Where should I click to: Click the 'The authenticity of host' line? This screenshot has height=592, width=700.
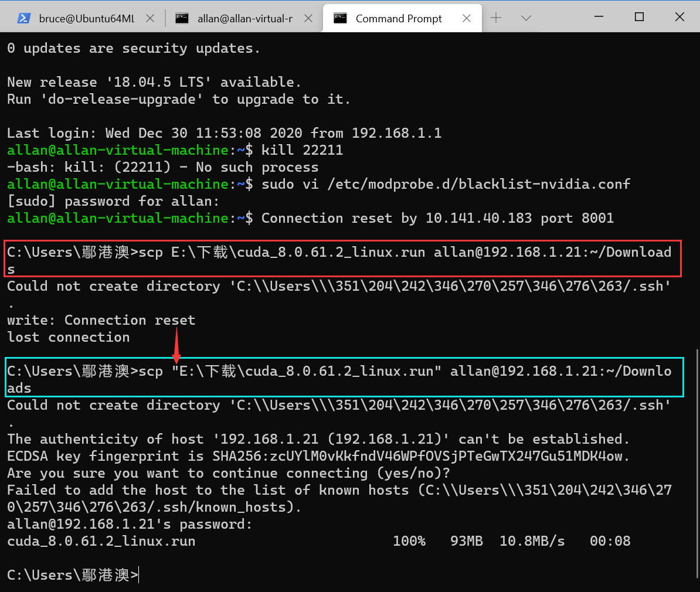318,440
